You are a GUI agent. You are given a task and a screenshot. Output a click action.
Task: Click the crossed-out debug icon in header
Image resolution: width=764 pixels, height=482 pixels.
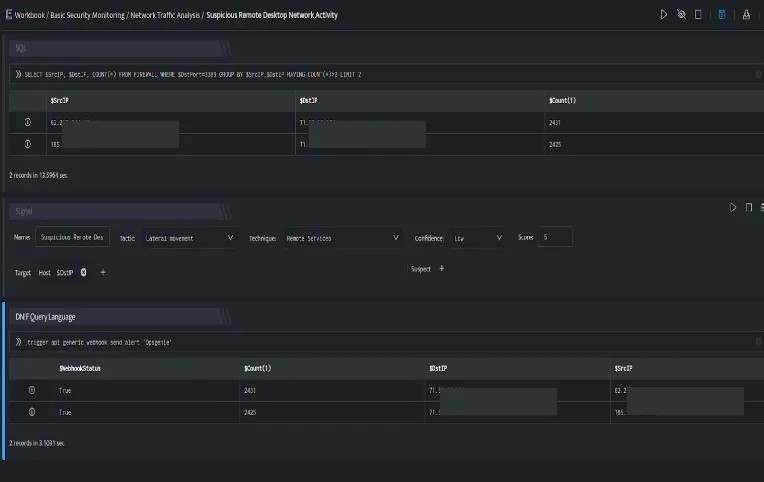[x=681, y=15]
